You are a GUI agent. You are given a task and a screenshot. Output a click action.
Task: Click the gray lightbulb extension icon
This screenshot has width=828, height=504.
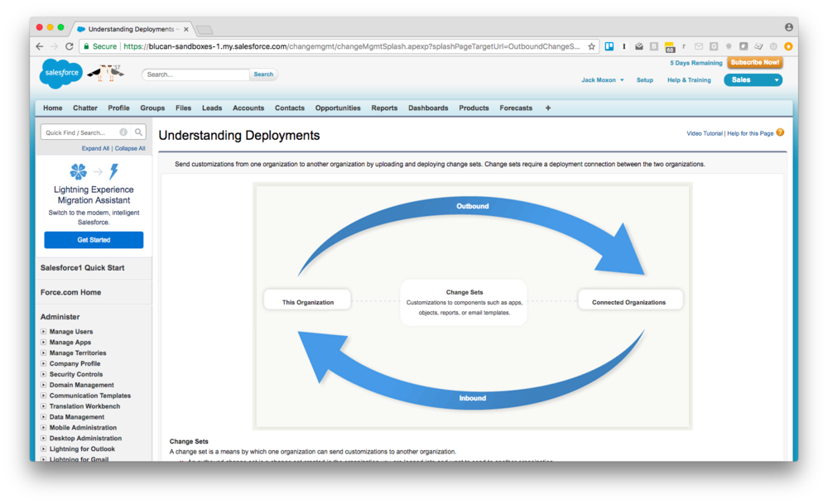[x=728, y=46]
